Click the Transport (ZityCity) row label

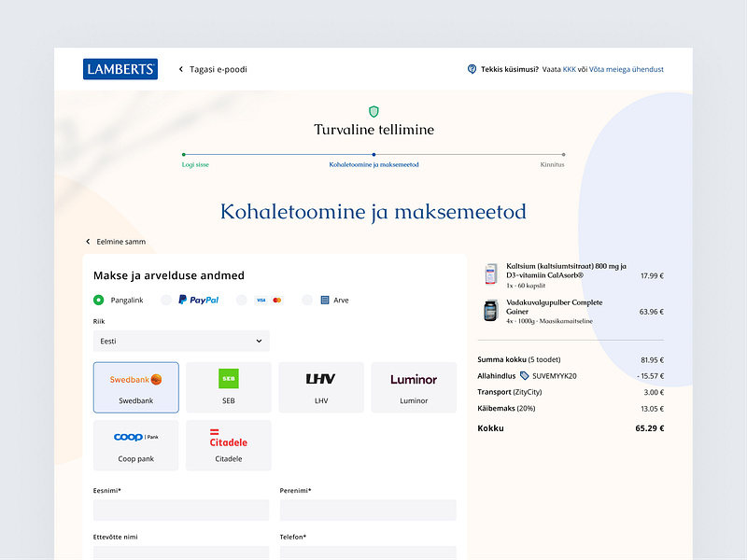coord(510,392)
